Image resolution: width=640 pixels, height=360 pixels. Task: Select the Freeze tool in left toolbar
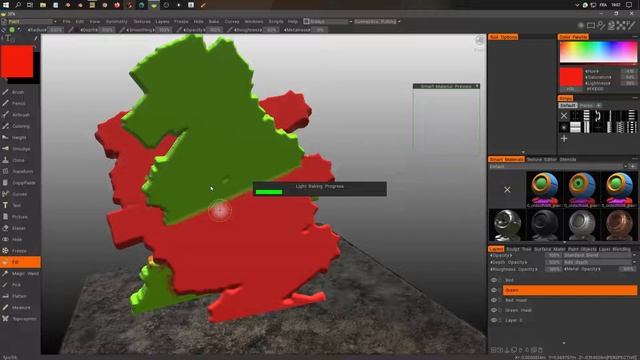(x=20, y=251)
